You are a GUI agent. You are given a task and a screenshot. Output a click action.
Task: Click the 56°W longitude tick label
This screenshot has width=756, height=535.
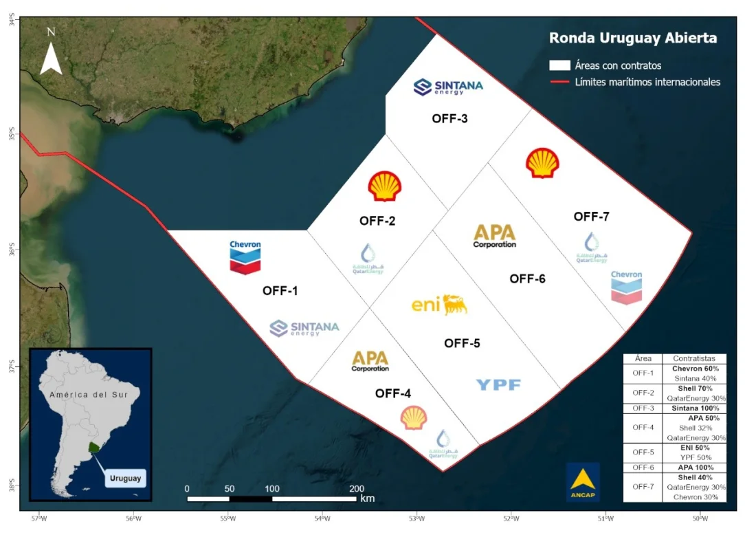point(133,519)
